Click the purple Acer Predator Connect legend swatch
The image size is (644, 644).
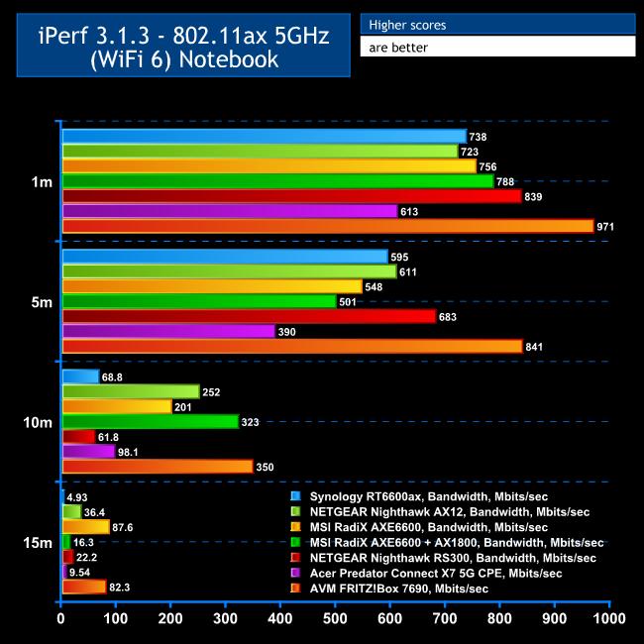295,573
